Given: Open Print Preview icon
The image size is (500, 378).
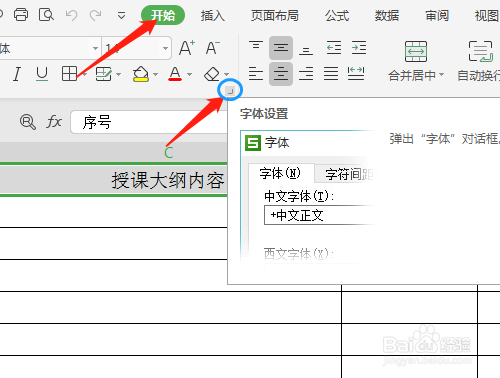Looking at the screenshot, I should [46, 15].
